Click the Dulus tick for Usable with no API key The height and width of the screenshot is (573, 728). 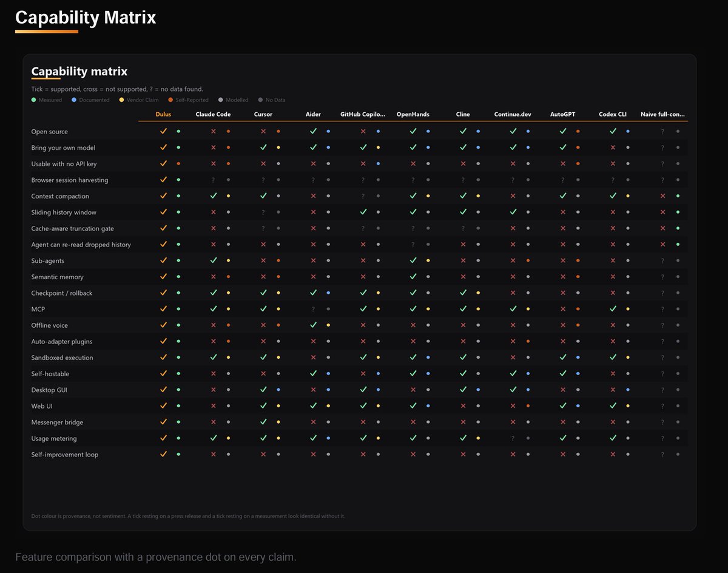click(x=163, y=163)
